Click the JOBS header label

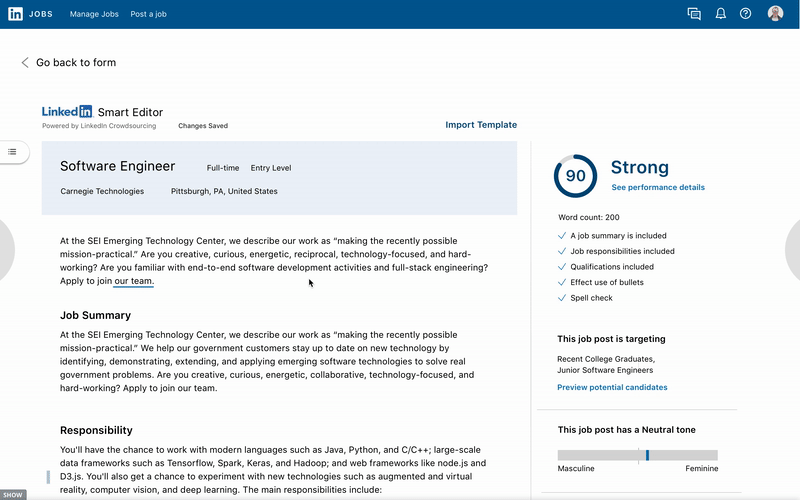(x=41, y=14)
